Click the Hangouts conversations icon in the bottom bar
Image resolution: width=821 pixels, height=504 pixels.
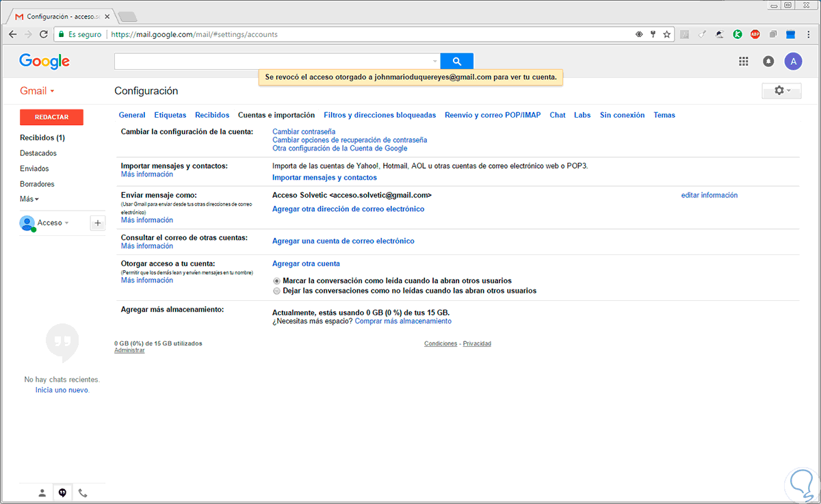(x=62, y=492)
